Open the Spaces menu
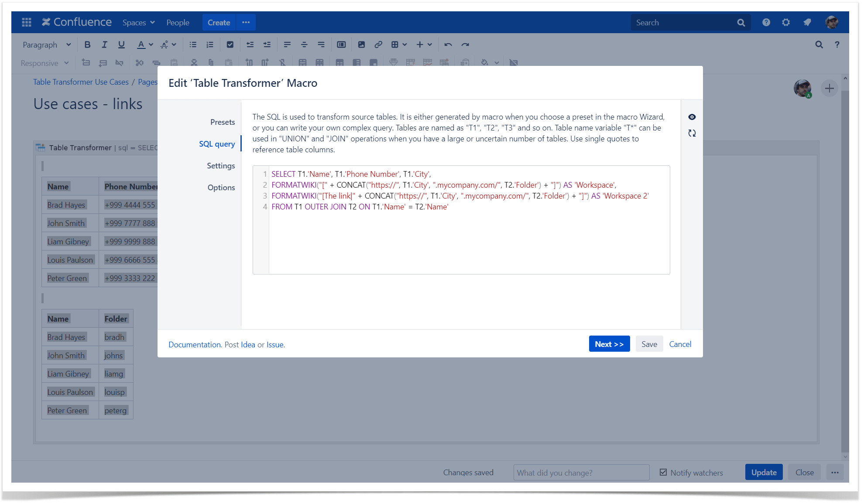 [x=139, y=22]
